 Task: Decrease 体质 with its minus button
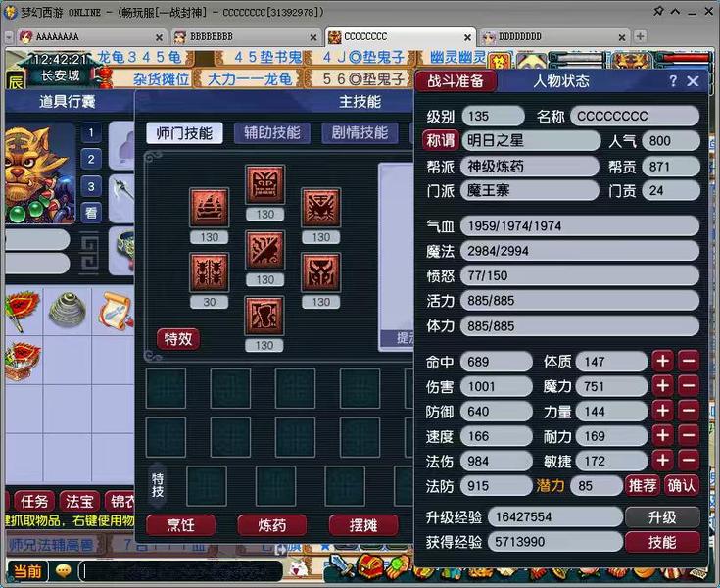[x=689, y=361]
